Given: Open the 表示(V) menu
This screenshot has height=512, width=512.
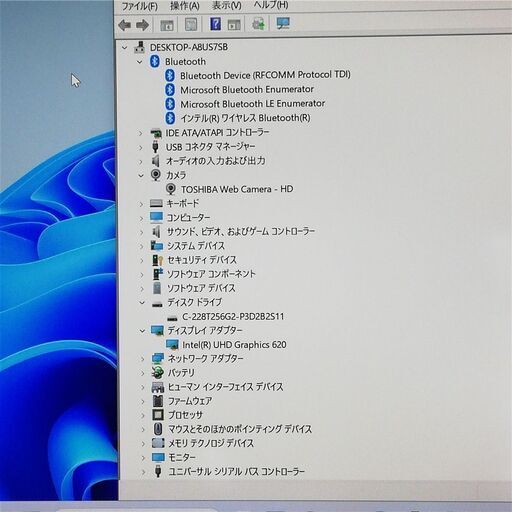Looking at the screenshot, I should [x=227, y=6].
